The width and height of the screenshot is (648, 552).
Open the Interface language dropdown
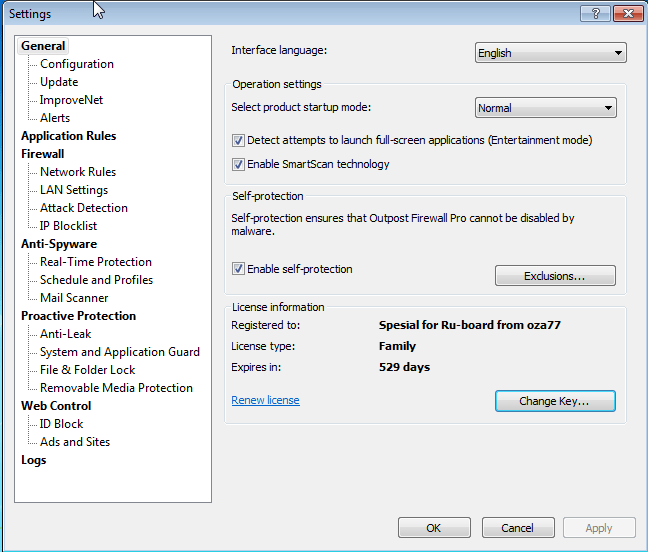click(x=550, y=53)
